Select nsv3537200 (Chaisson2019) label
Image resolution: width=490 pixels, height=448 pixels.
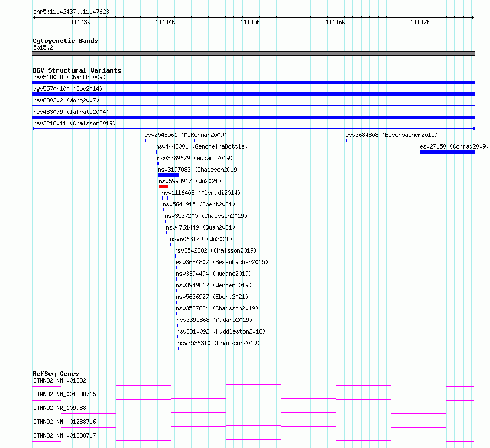click(x=206, y=216)
